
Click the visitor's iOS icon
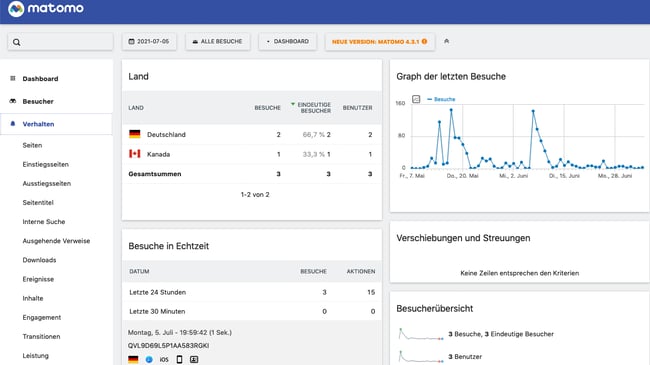tap(164, 360)
